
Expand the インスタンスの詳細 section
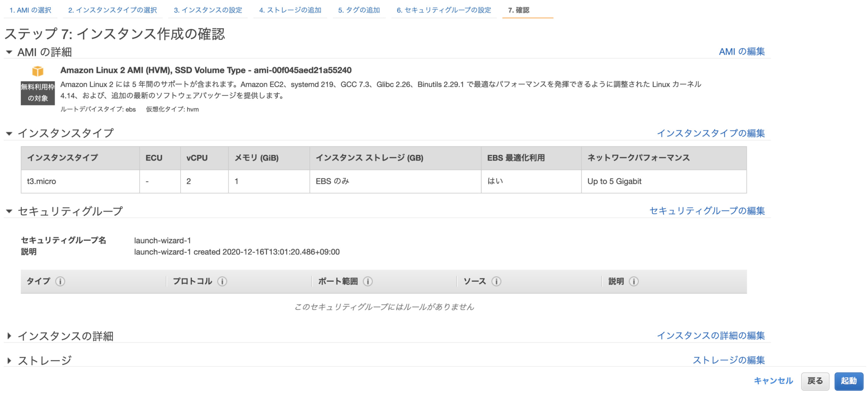(9, 336)
